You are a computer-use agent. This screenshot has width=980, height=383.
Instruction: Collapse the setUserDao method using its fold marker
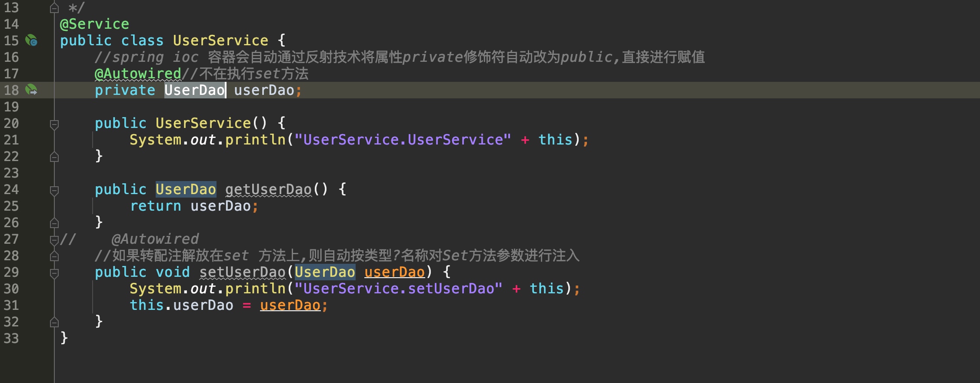54,273
